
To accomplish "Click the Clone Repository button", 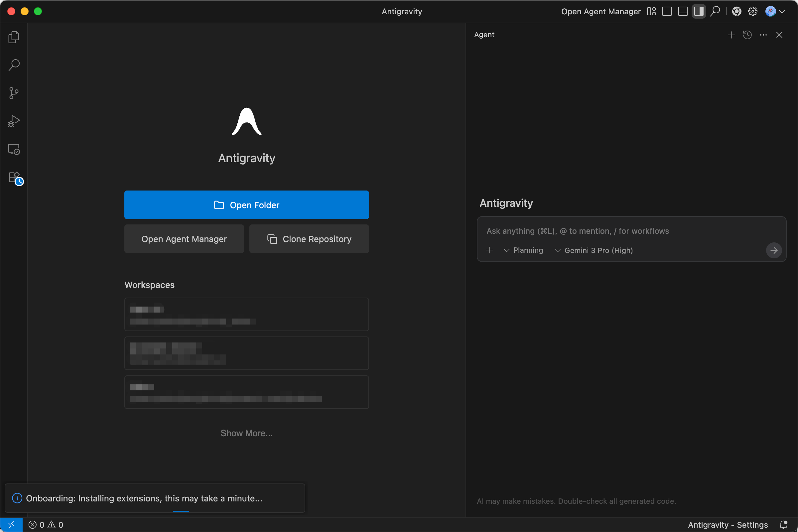I will tap(309, 239).
